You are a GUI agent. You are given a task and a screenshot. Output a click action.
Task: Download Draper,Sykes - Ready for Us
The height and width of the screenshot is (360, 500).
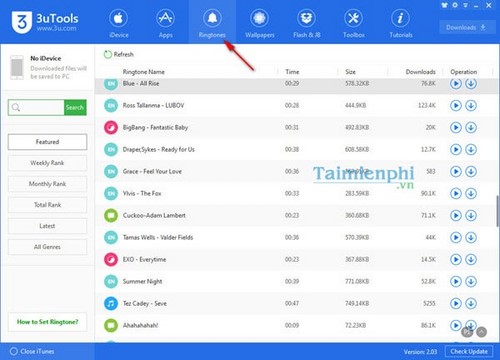pyautogui.click(x=471, y=150)
